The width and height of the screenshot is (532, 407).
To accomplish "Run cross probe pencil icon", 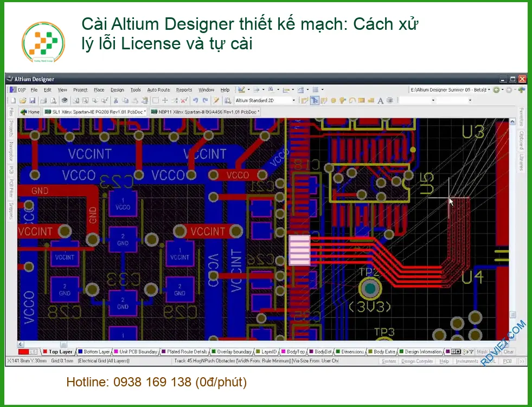I will coord(216,100).
